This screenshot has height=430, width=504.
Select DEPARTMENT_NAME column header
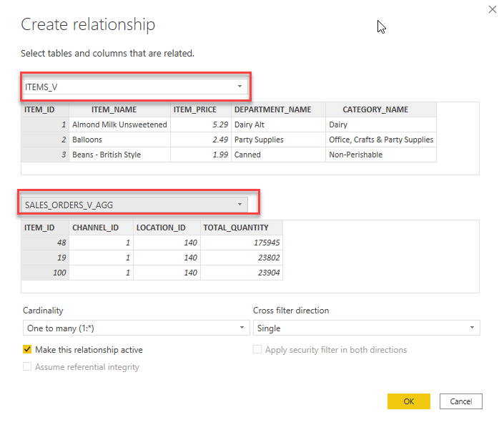[272, 109]
